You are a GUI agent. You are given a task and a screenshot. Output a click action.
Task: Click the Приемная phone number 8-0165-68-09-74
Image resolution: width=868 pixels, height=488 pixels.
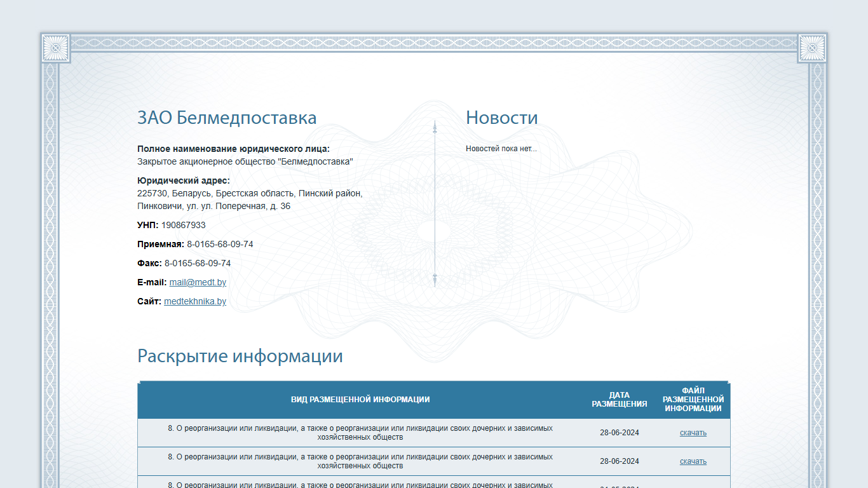[x=220, y=244]
